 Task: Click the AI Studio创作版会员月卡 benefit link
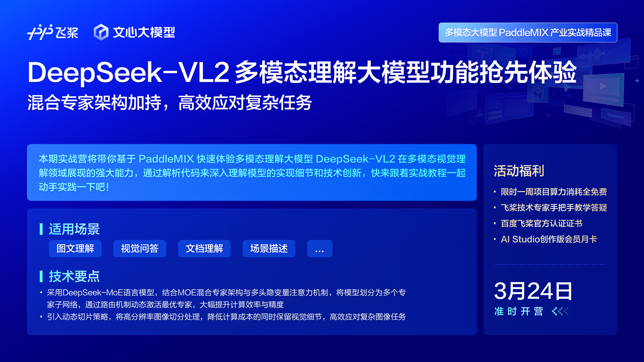(549, 239)
